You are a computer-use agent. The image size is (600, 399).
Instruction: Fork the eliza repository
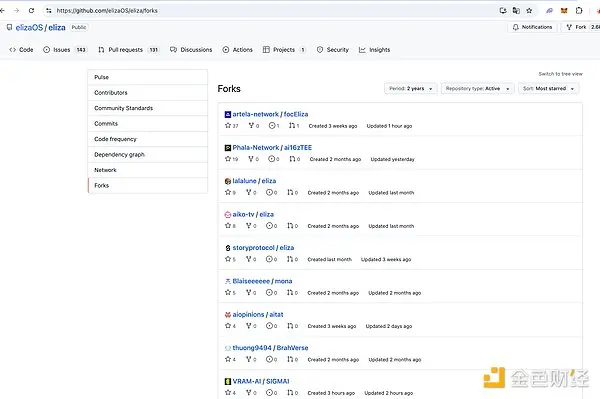[x=580, y=27]
